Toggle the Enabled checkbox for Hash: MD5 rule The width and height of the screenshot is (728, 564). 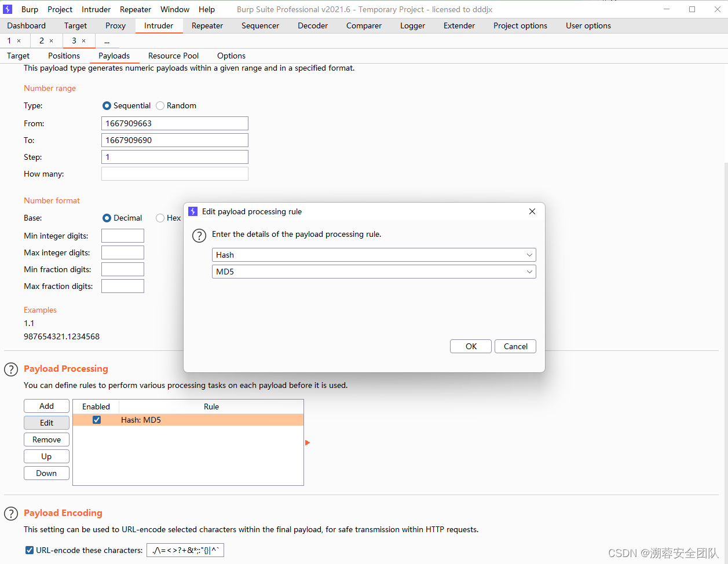[x=97, y=420]
